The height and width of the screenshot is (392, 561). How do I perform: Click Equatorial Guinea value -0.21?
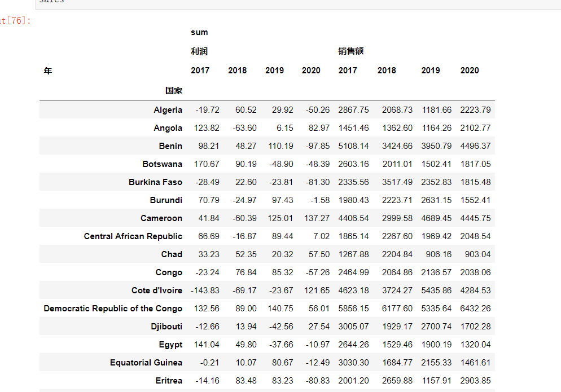(209, 363)
